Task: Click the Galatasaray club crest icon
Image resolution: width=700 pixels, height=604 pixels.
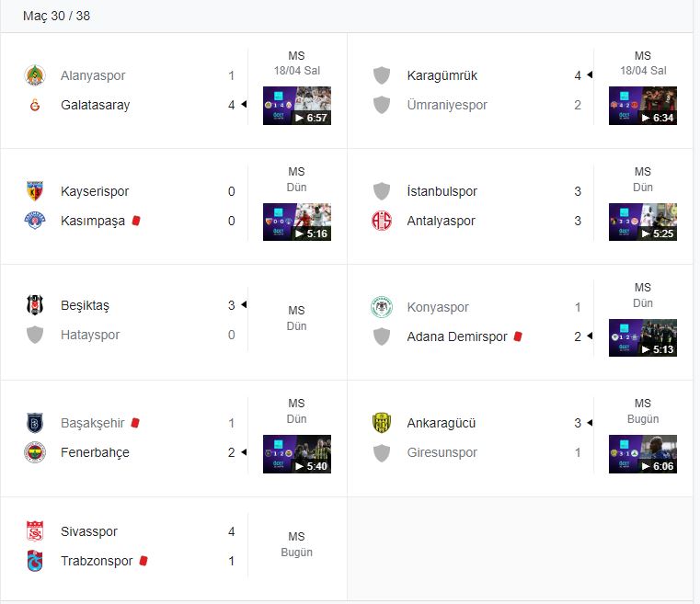Action: pyautogui.click(x=35, y=105)
